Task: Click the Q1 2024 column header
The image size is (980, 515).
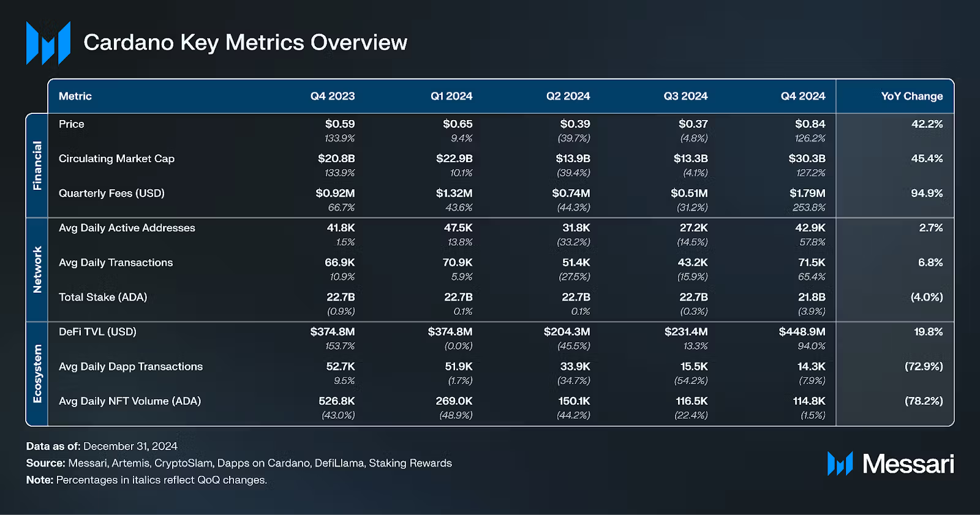Action: point(451,96)
